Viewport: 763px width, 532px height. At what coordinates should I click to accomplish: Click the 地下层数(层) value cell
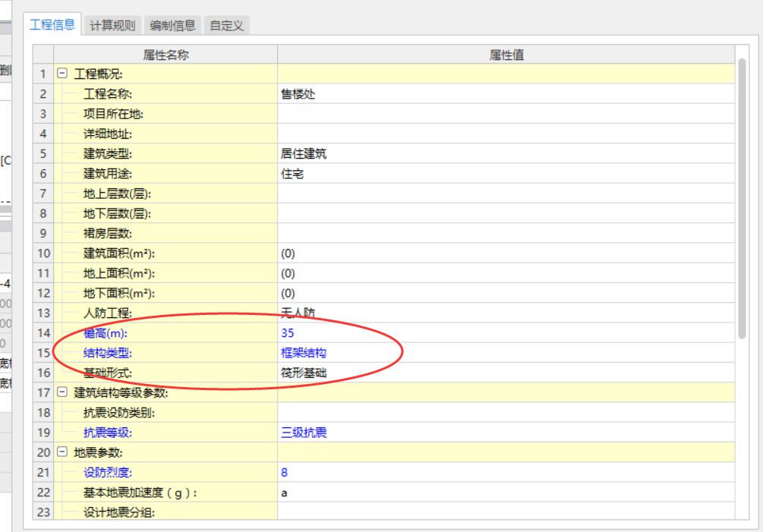coord(506,213)
